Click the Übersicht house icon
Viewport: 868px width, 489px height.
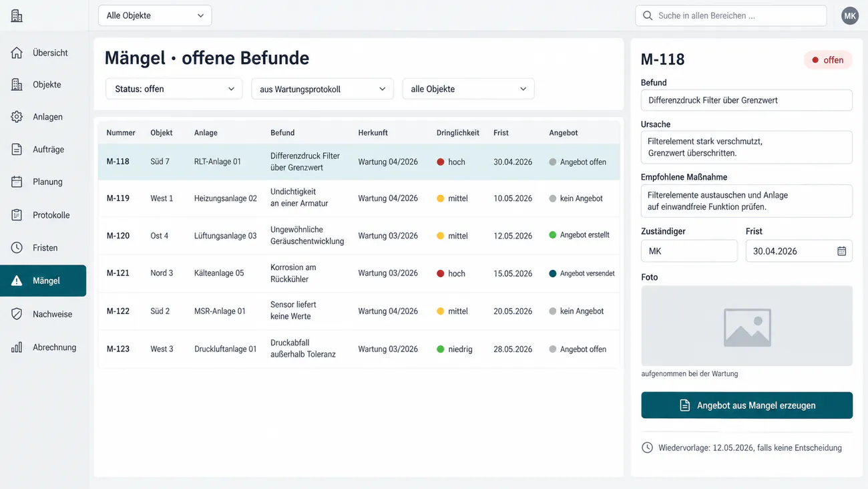pyautogui.click(x=17, y=53)
